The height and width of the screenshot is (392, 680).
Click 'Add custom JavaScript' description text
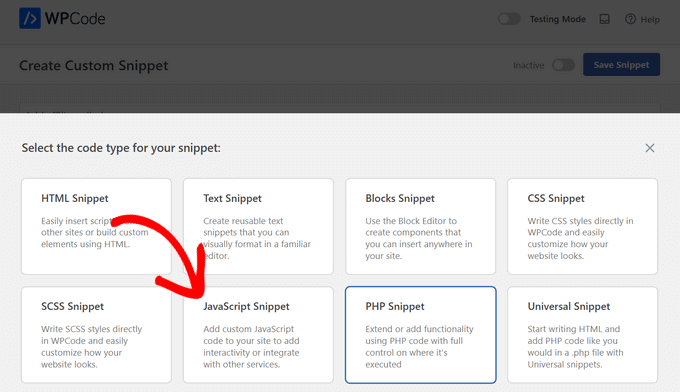248,329
